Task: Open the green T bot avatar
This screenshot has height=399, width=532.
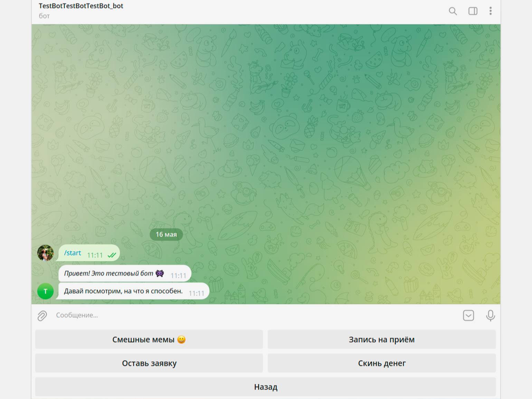Action: coord(45,291)
